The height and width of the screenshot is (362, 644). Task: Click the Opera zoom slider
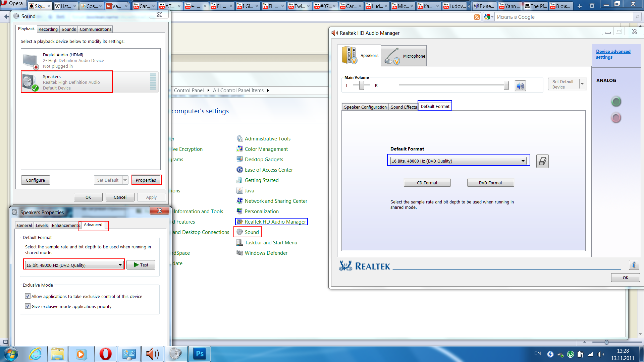[x=606, y=342]
